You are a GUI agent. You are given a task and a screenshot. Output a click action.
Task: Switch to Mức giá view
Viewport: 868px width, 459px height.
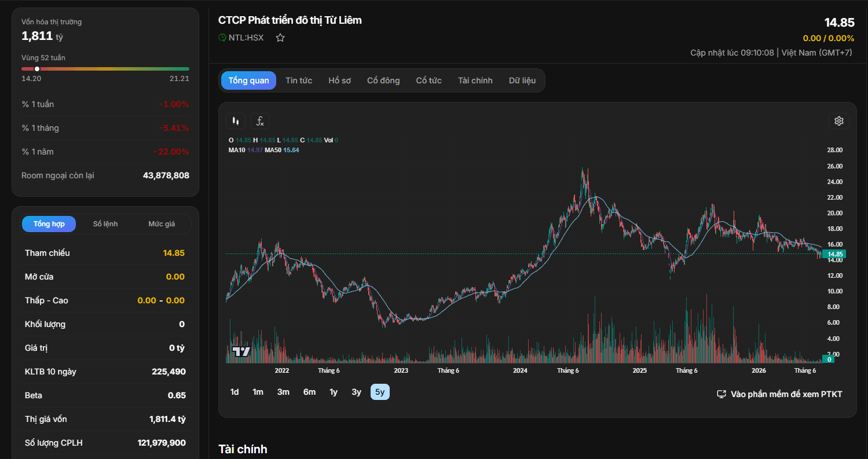coord(162,224)
